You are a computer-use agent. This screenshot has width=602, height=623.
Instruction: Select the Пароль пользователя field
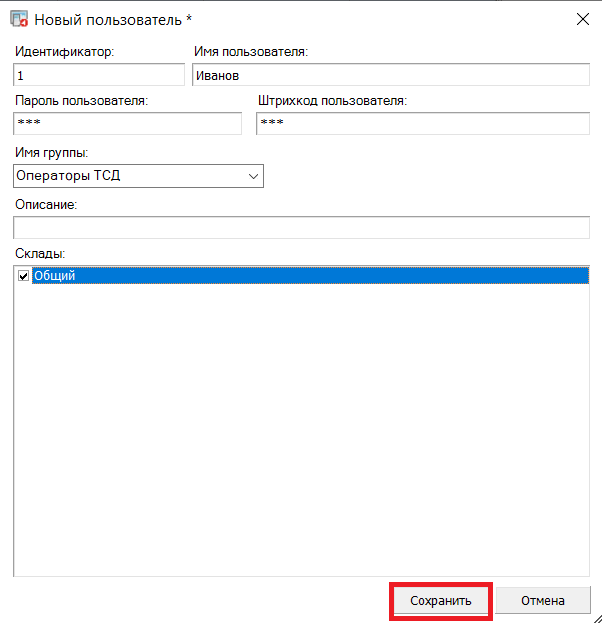(128, 124)
